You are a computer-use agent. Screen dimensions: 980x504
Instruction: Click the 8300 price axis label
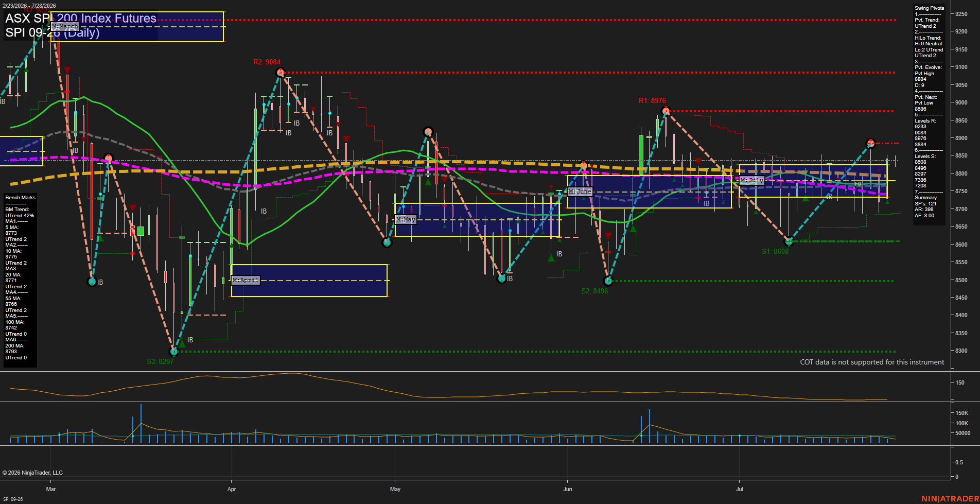click(x=961, y=351)
